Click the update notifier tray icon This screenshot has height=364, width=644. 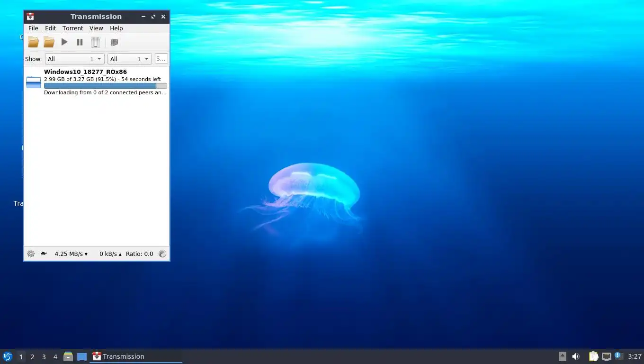(618, 355)
